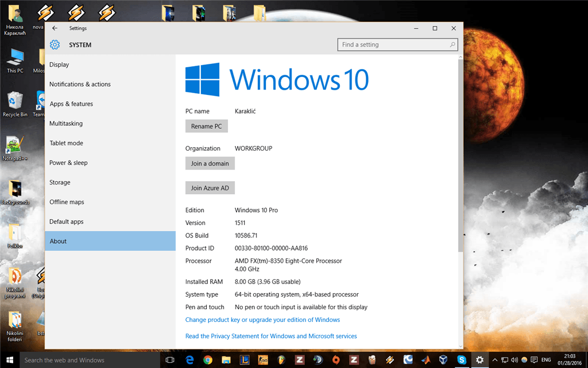Open the Read the Privacy Statement link
This screenshot has height=368, width=588.
click(271, 336)
